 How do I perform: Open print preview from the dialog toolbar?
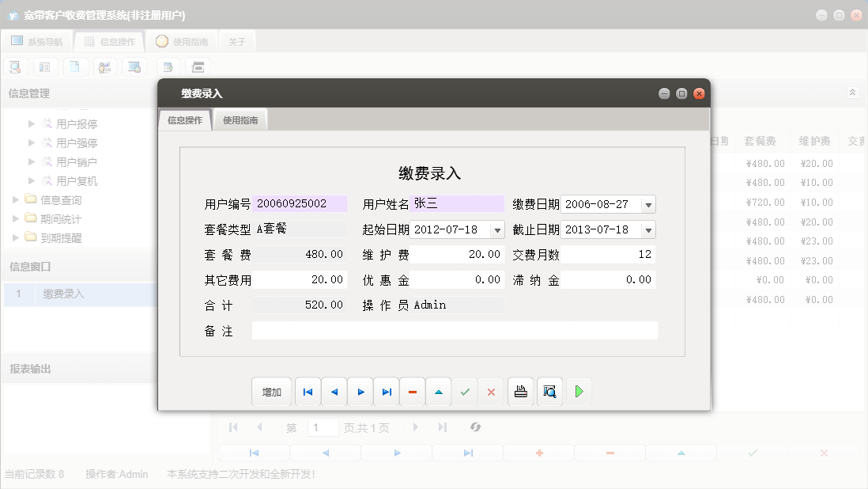549,391
